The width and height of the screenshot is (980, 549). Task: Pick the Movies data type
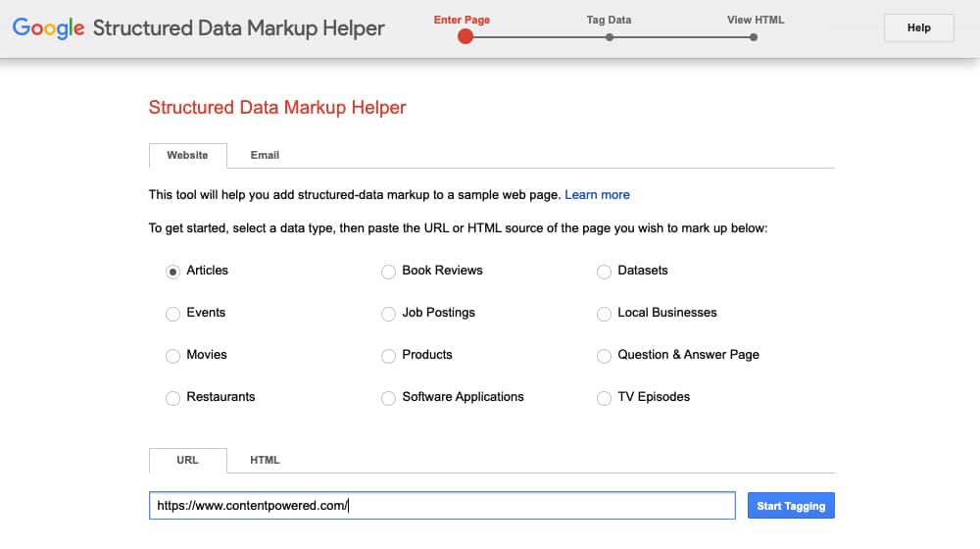click(x=173, y=356)
